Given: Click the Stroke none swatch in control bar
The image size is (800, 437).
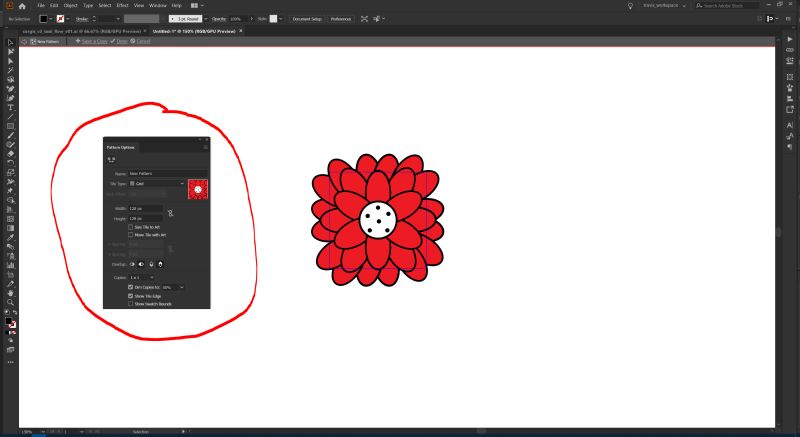Looking at the screenshot, I should point(61,19).
